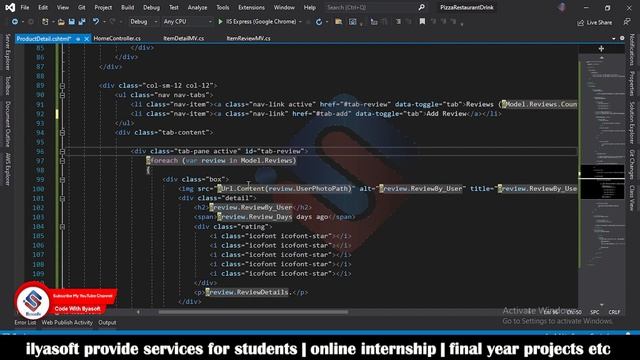Open the Document Outline side tab
This screenshot has width=640, height=360.
pos(7,124)
